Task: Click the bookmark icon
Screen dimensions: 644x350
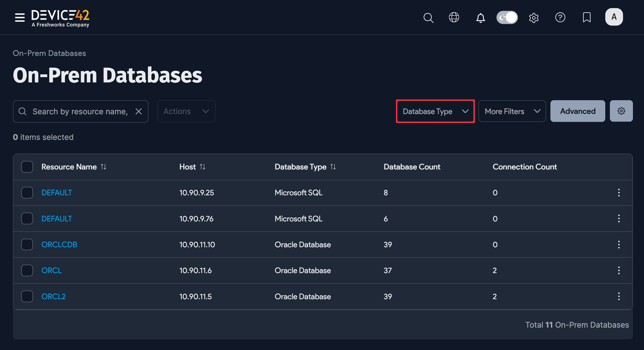Action: pos(587,18)
